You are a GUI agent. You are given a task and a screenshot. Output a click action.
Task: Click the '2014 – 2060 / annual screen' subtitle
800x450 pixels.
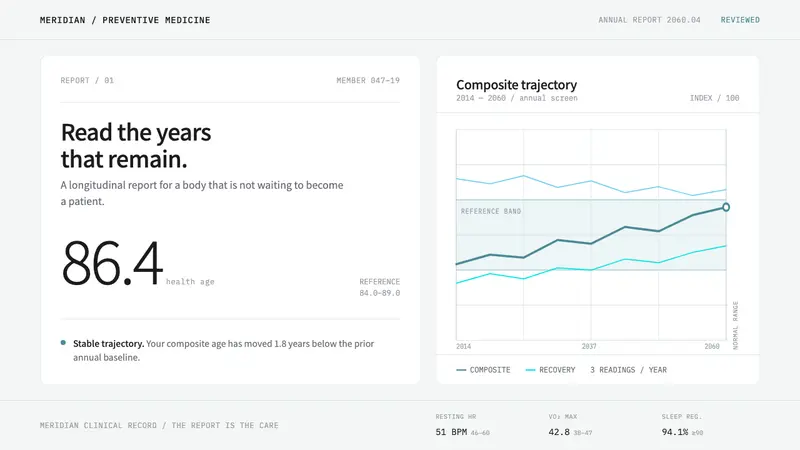pos(517,98)
